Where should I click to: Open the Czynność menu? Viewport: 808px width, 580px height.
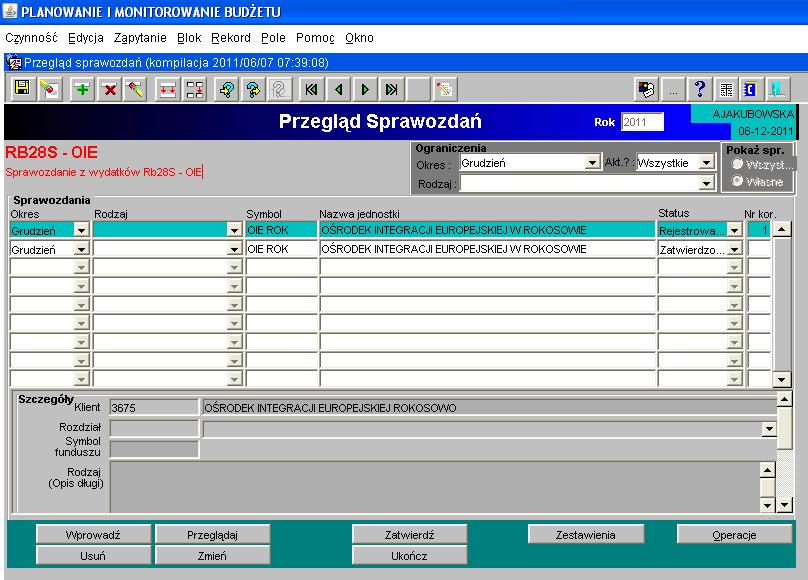[x=31, y=38]
